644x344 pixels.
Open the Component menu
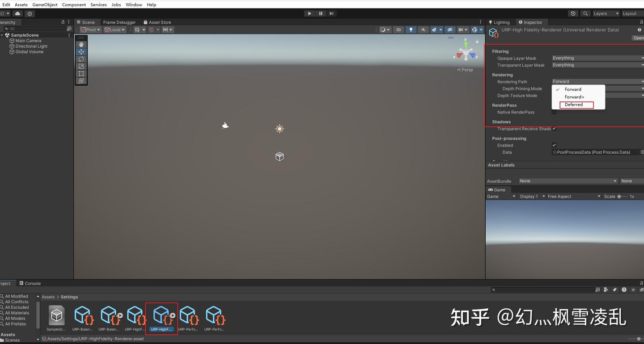click(x=74, y=4)
